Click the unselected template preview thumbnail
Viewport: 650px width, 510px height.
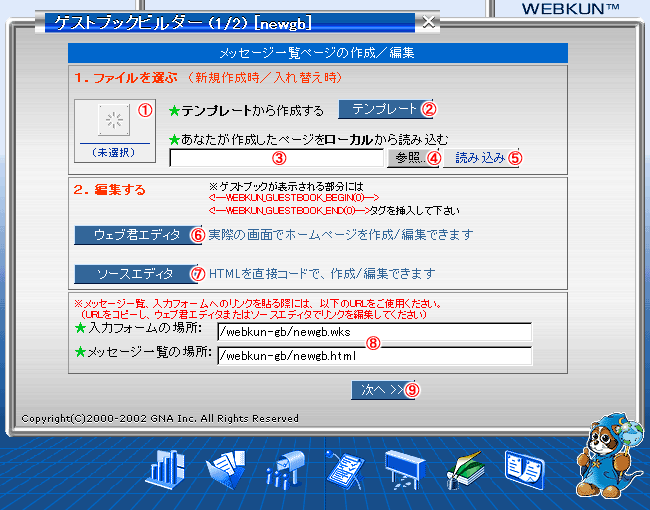point(113,122)
